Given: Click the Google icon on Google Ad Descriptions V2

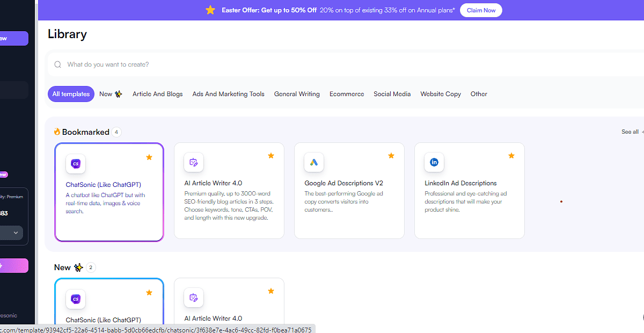Looking at the screenshot, I should (x=314, y=162).
